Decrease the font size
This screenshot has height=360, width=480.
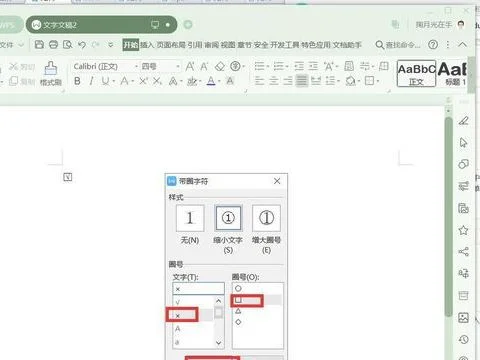point(204,66)
